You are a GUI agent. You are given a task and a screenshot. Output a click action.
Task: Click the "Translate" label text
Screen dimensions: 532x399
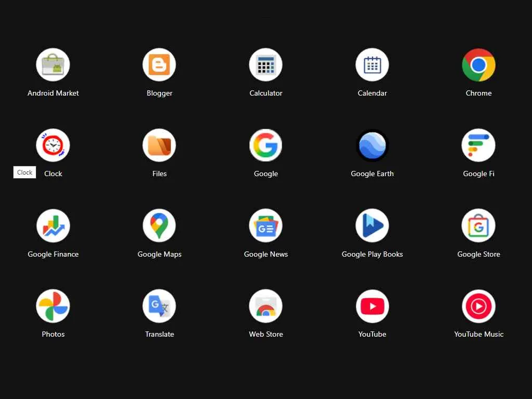point(159,334)
